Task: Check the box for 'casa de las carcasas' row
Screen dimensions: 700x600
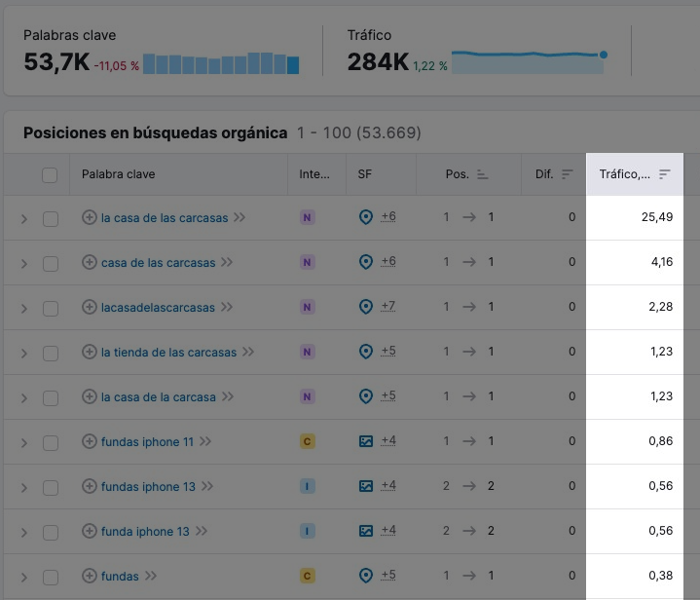Action: (x=50, y=263)
